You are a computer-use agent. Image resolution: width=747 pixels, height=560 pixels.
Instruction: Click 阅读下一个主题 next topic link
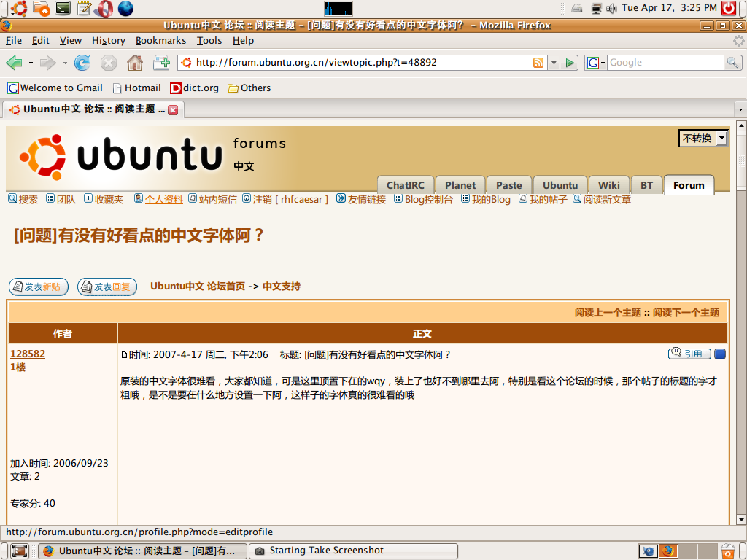tap(686, 312)
